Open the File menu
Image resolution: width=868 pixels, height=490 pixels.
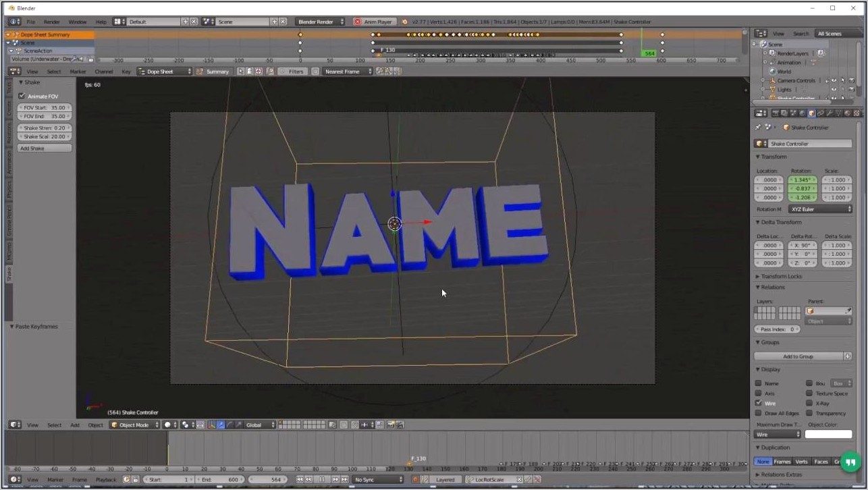tap(31, 22)
